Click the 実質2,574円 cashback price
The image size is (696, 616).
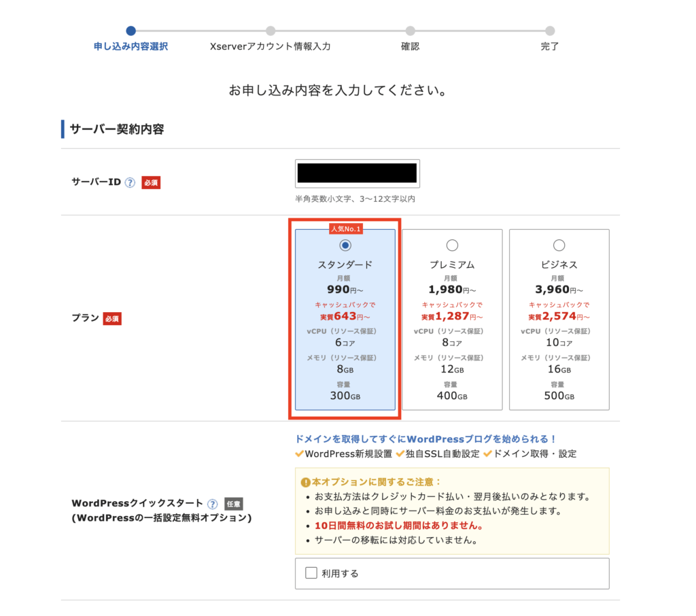[x=559, y=316]
